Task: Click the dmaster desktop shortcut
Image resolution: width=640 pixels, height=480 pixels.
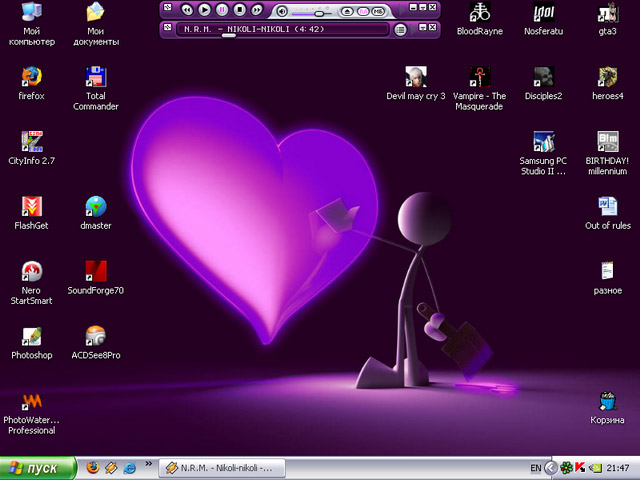Action: (96, 213)
